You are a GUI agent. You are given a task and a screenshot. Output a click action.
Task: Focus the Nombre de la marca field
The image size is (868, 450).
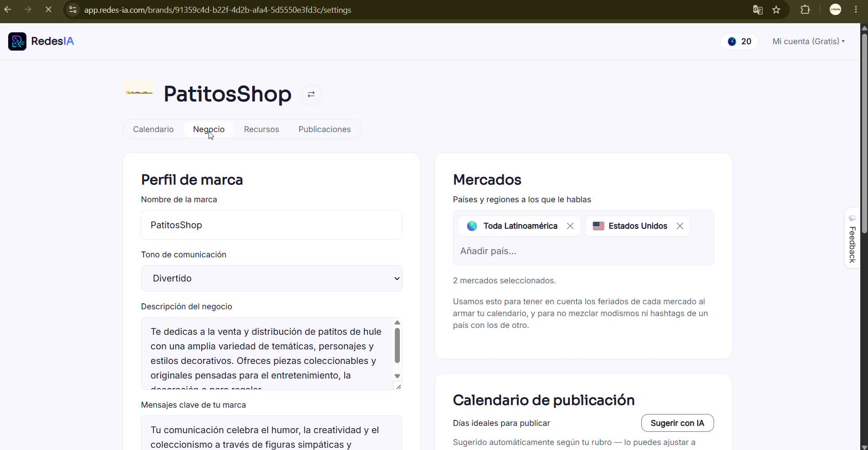click(x=271, y=225)
